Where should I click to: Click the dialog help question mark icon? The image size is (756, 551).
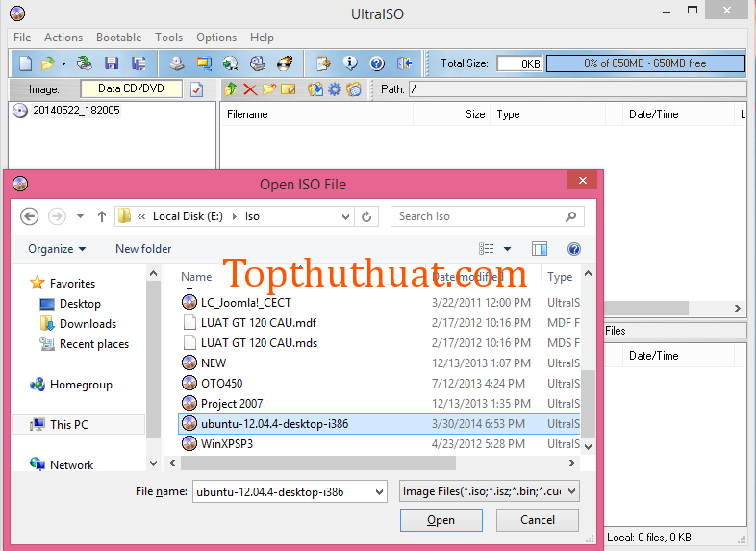coord(574,249)
